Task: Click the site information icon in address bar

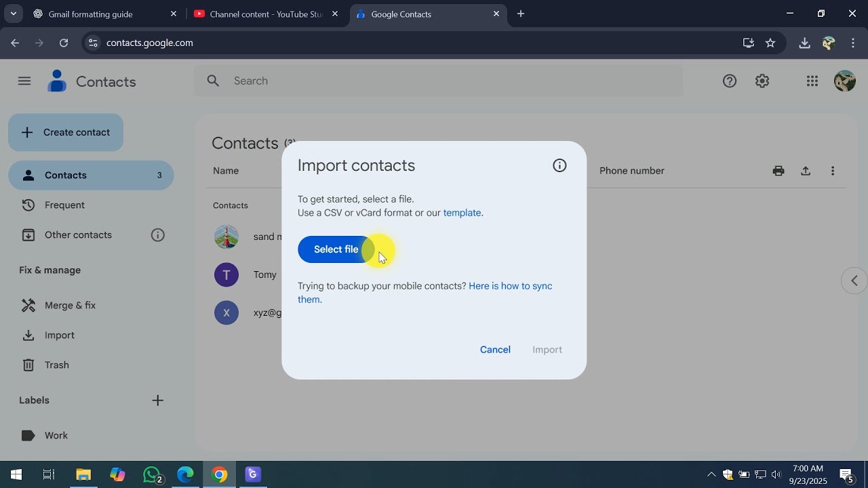Action: pos(93,43)
